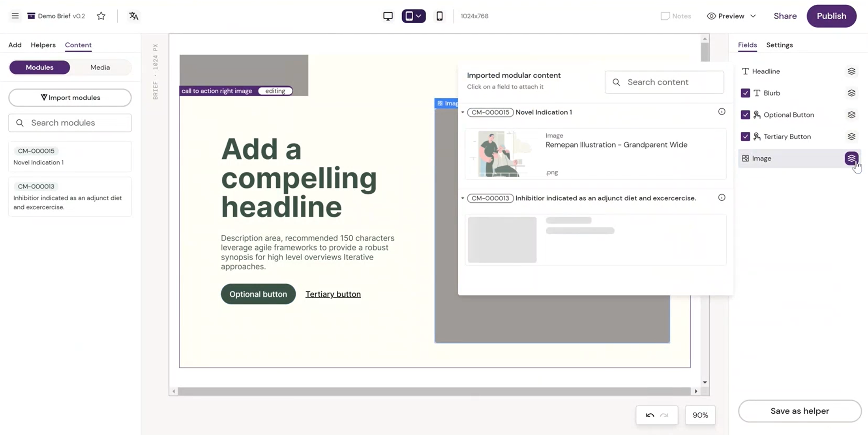
Task: Click info icon for Novel Indication 1
Action: pos(722,112)
